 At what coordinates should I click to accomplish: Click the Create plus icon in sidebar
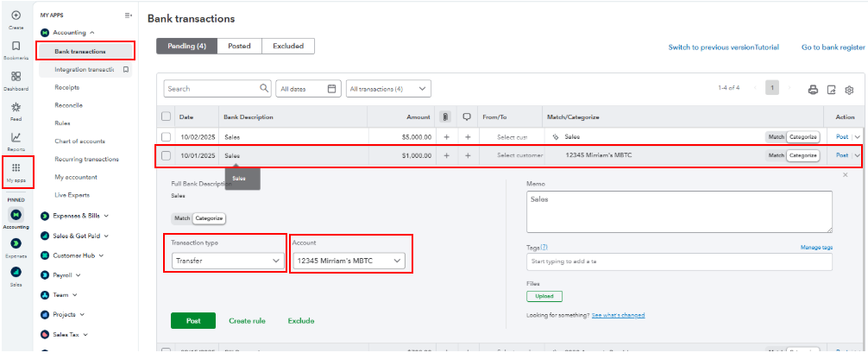(16, 16)
